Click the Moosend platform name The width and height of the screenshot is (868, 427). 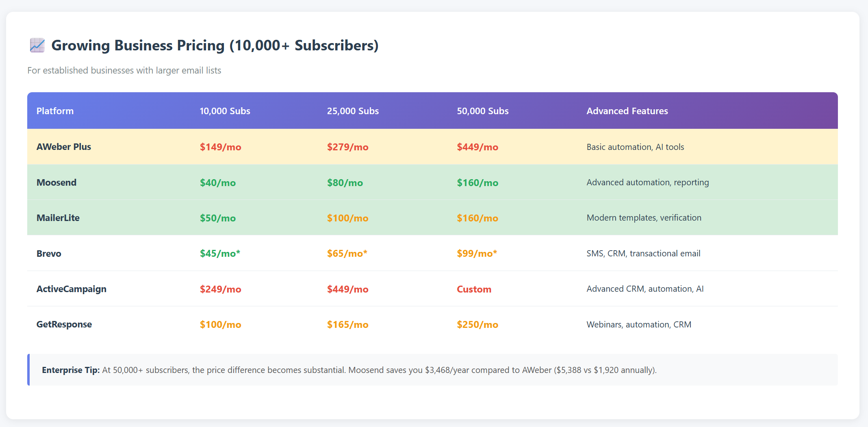[x=56, y=182]
